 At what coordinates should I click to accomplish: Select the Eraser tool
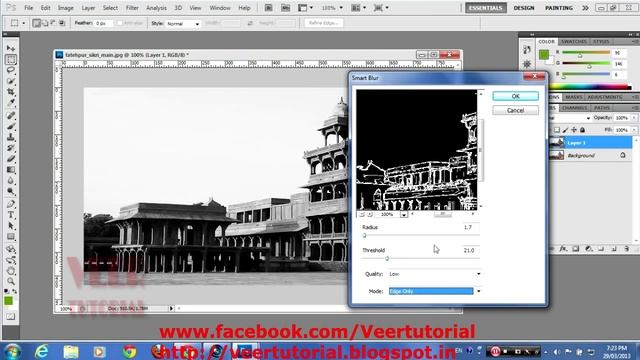click(x=11, y=159)
